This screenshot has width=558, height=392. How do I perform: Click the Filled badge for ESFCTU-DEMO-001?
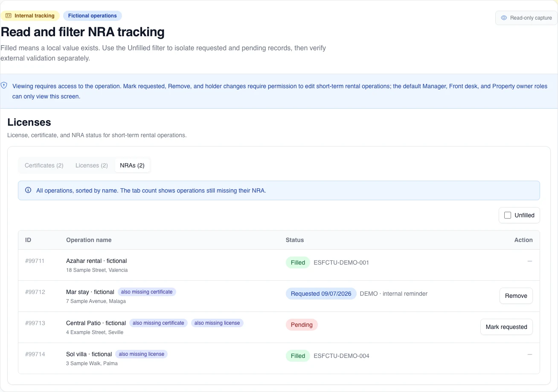click(x=298, y=262)
